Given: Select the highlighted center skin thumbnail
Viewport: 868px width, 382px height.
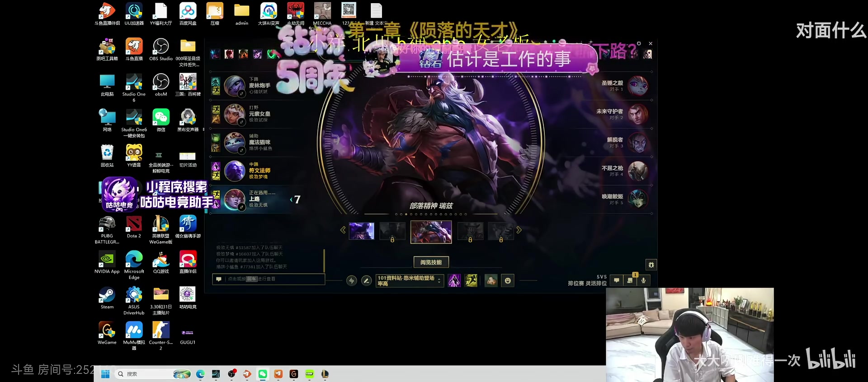Looking at the screenshot, I should (x=431, y=232).
